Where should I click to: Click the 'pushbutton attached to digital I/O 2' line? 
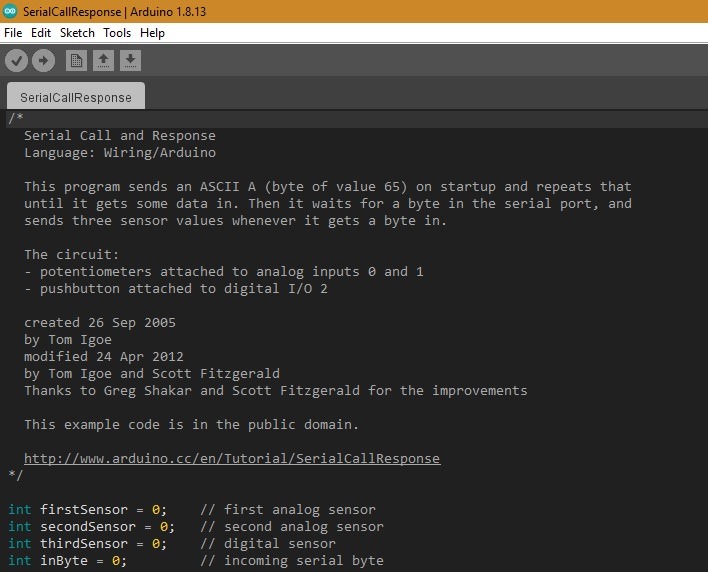(x=176, y=289)
